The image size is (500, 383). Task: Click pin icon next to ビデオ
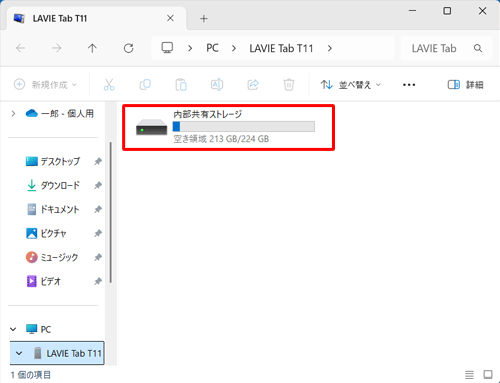point(98,281)
